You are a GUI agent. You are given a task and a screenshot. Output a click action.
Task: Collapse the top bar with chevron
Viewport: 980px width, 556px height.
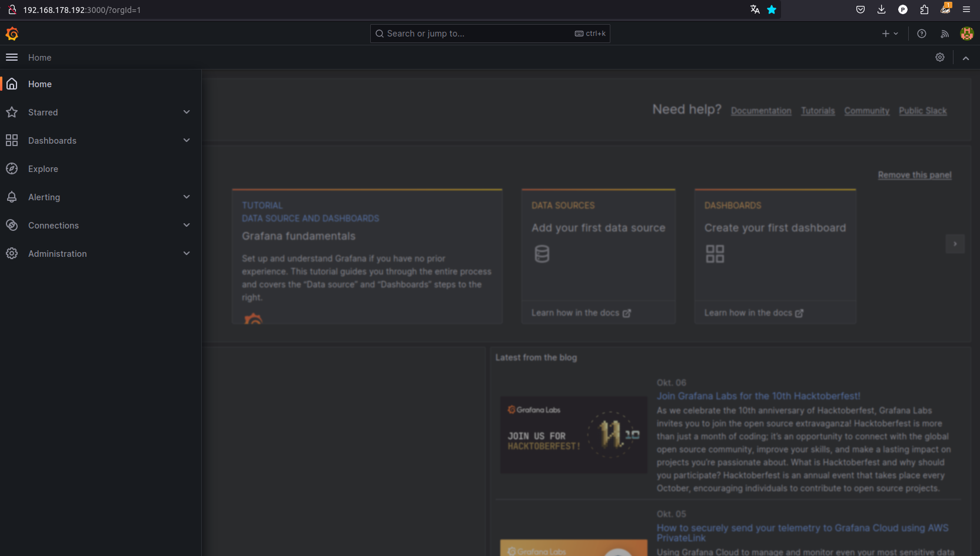[x=966, y=58]
